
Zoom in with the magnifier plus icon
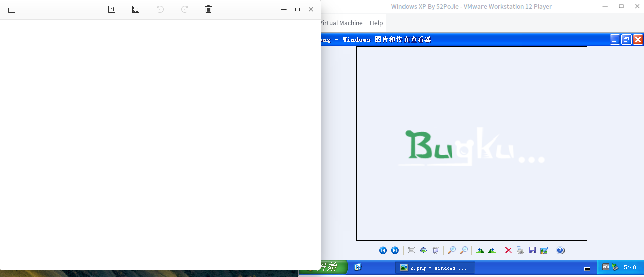click(x=452, y=250)
